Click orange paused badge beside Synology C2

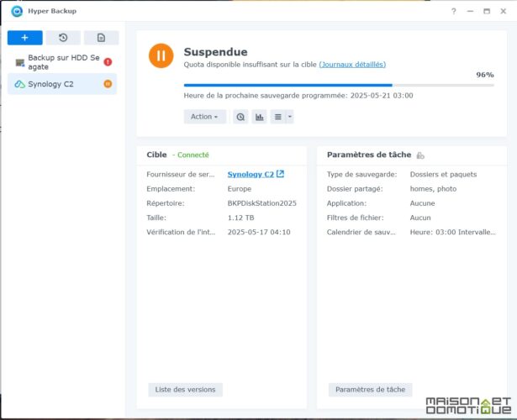tap(108, 84)
